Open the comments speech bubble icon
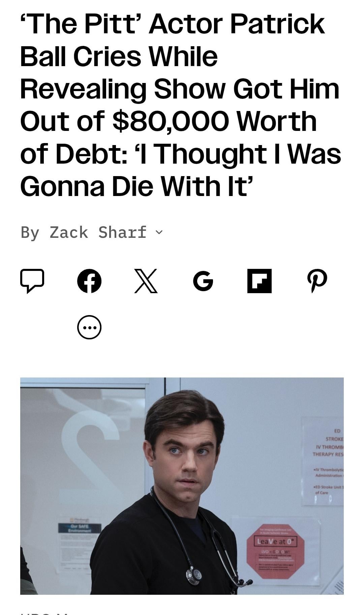This screenshot has width=364, height=615. point(32,281)
